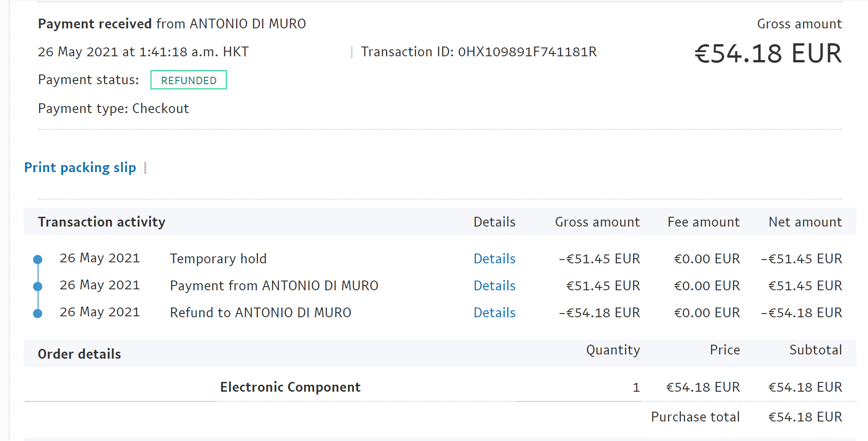Select the Electronic Component item name
This screenshot has height=441, width=868.
pyautogui.click(x=290, y=387)
